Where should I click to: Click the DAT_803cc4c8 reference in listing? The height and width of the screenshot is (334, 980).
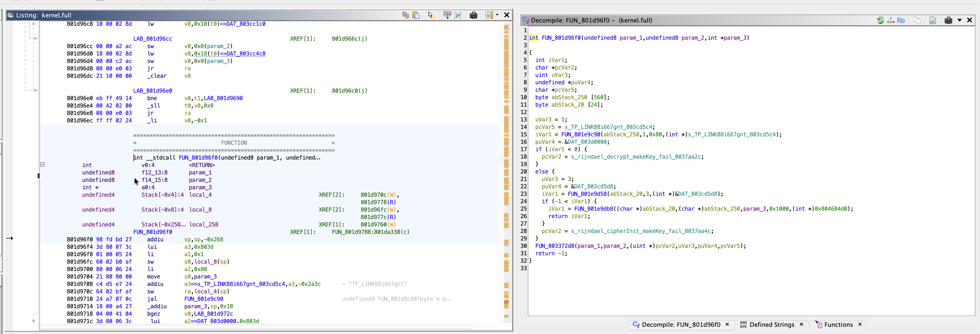[246, 54]
